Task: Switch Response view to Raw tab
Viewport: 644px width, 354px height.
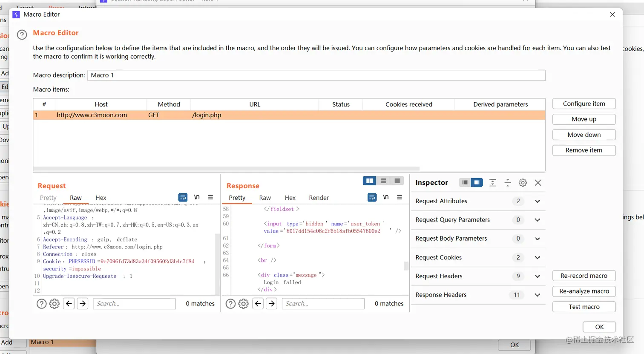Action: (x=265, y=198)
